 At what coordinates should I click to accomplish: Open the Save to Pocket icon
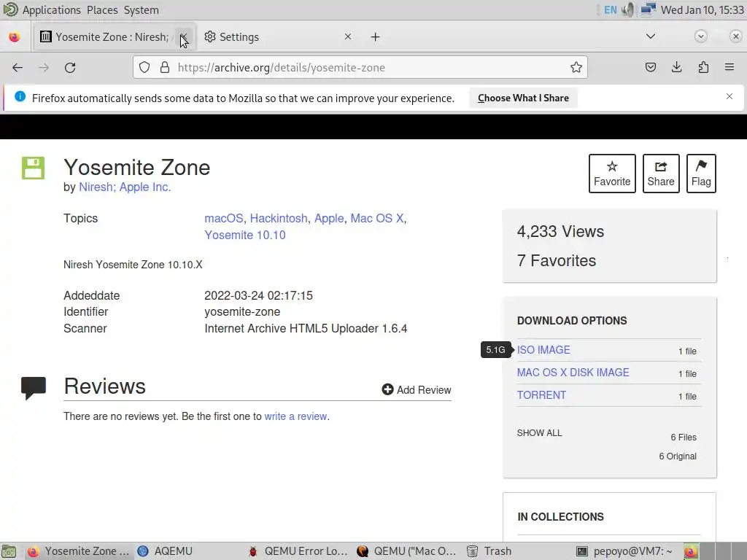(650, 68)
